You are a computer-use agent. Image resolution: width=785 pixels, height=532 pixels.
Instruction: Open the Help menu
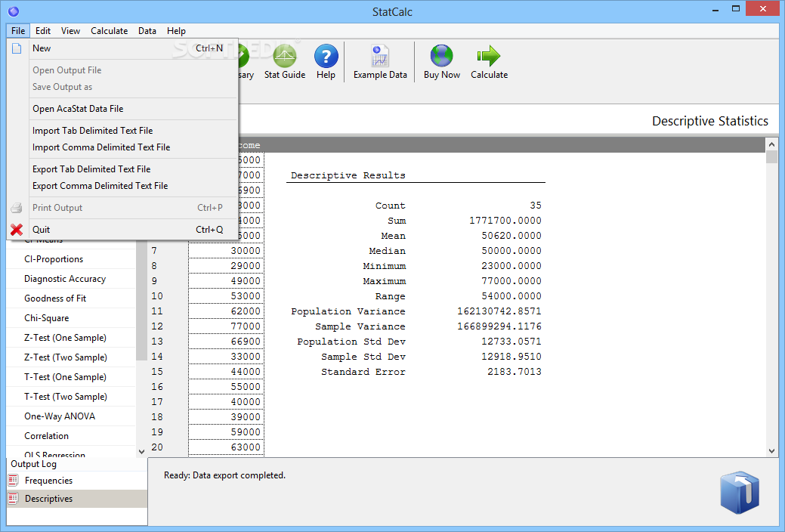(176, 30)
